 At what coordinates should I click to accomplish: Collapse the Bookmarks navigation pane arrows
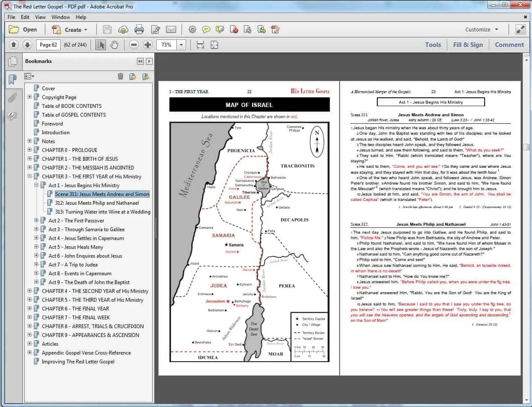click(x=140, y=61)
